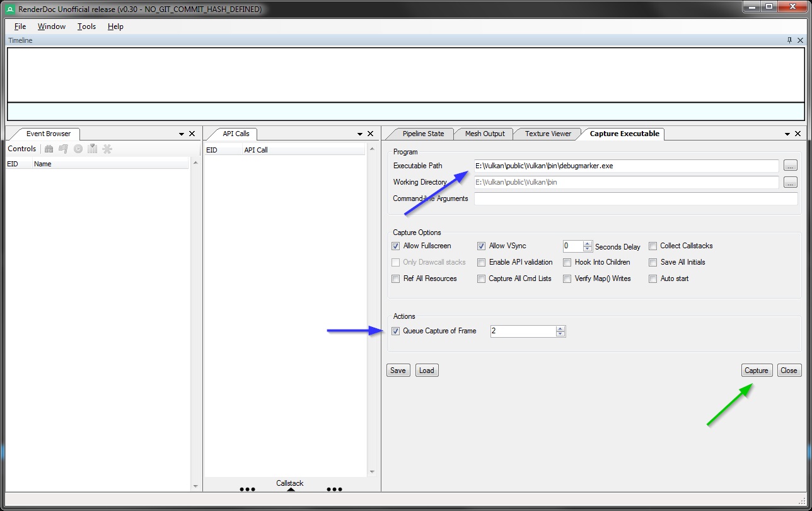Select the API Calls tab
This screenshot has width=812, height=511.
236,134
